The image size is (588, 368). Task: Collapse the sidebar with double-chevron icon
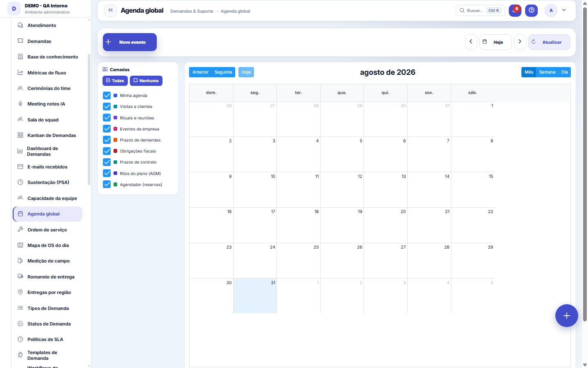[110, 11]
